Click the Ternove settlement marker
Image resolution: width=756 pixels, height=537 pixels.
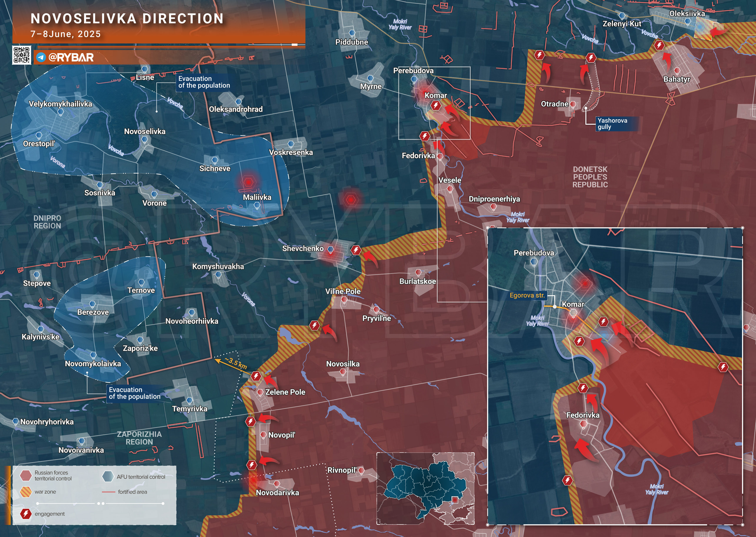141,283
